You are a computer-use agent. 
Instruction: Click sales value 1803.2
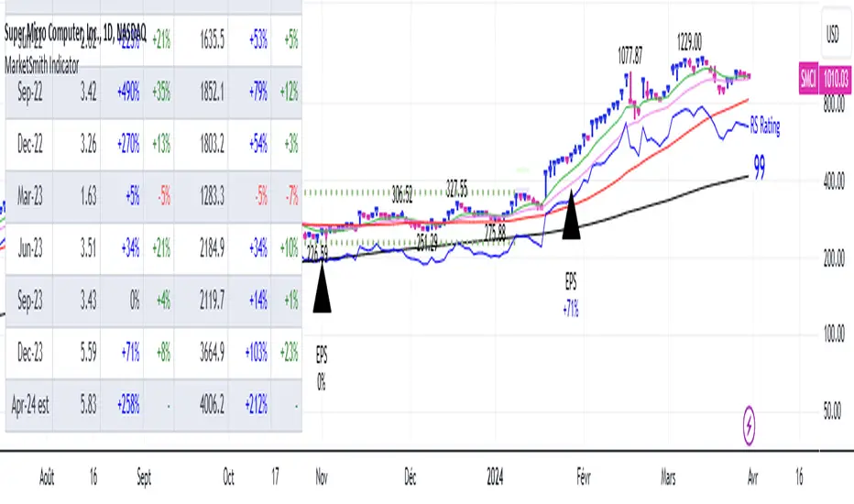click(x=212, y=145)
